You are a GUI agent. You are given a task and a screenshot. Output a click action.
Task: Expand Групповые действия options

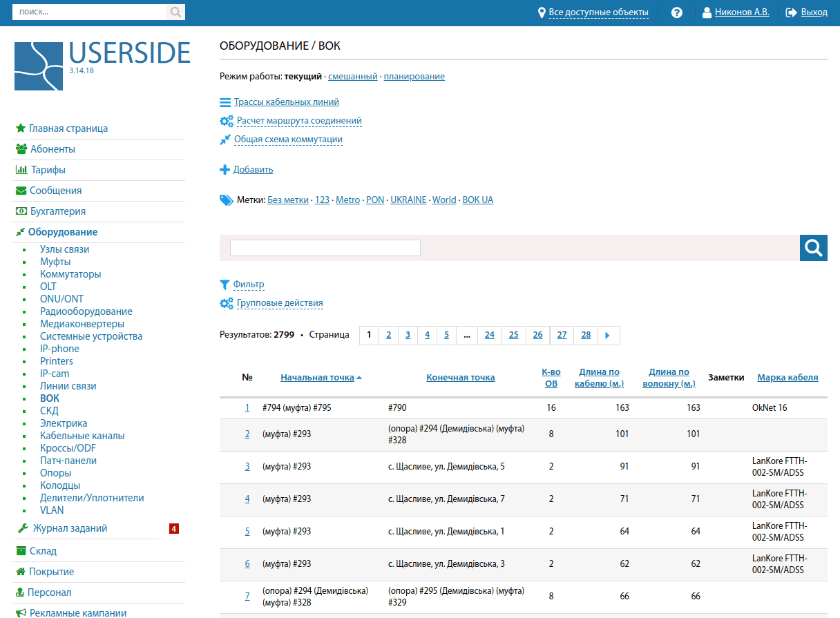tap(279, 303)
